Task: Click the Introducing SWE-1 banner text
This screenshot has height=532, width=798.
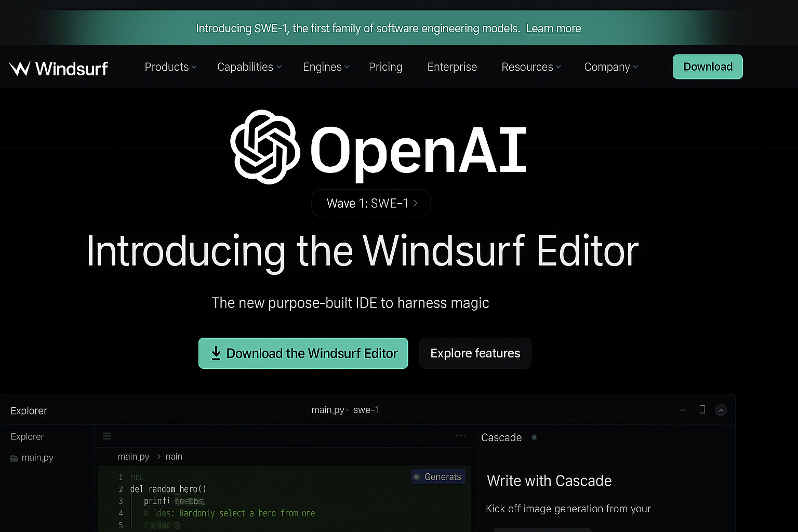Action: pos(358,29)
